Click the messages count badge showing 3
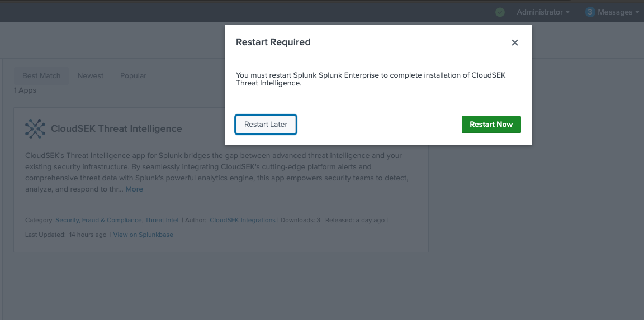Screen dimensions: 644x320 [x=590, y=12]
